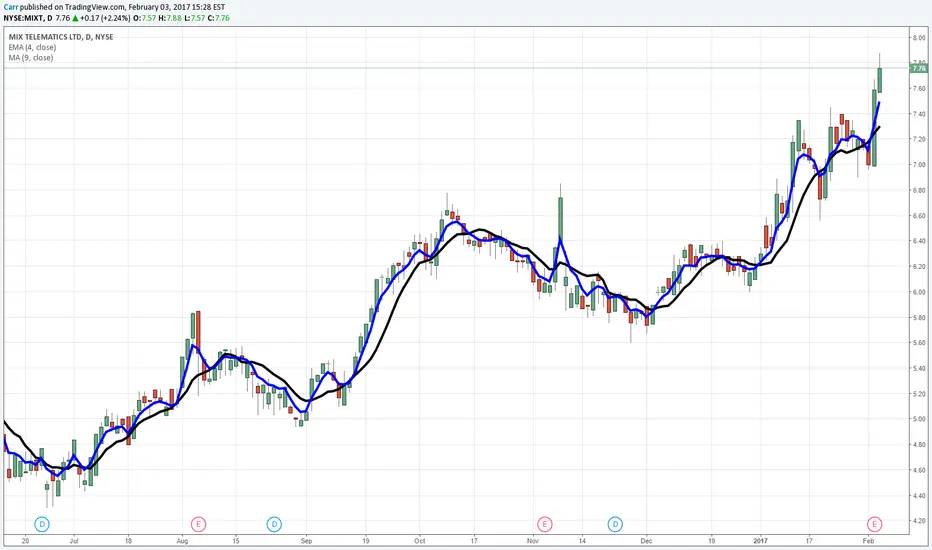
Task: Click the H:7.88 high value
Action: click(x=169, y=18)
